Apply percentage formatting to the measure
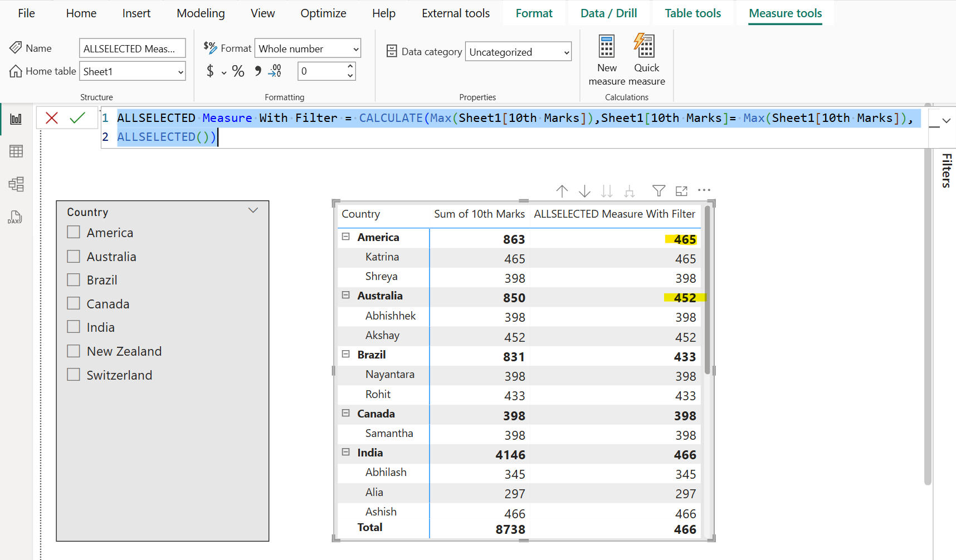Image resolution: width=956 pixels, height=560 pixels. click(x=238, y=71)
